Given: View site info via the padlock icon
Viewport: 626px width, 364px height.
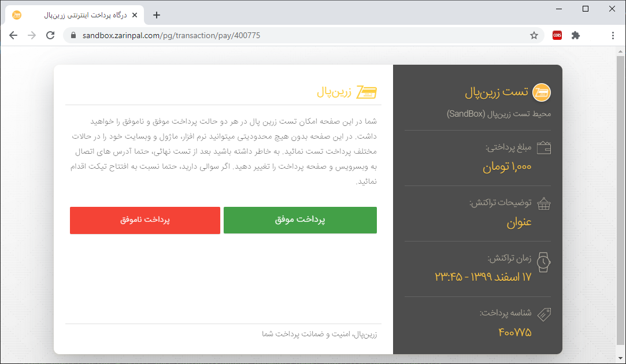Looking at the screenshot, I should (x=73, y=35).
